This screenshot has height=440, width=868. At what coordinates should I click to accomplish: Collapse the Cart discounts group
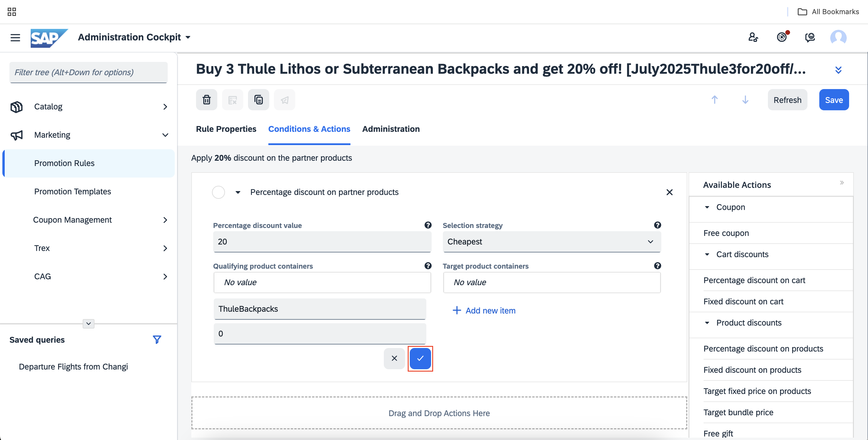coord(707,254)
